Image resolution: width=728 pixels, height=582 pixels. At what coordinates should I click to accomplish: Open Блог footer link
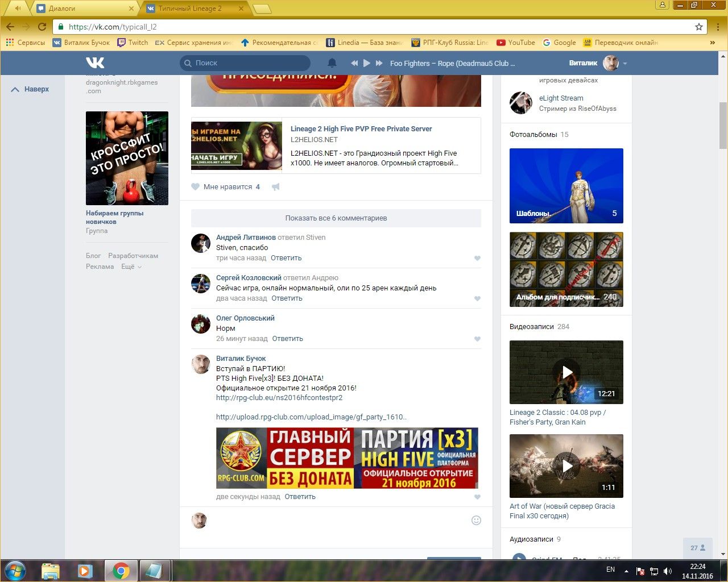coord(93,256)
